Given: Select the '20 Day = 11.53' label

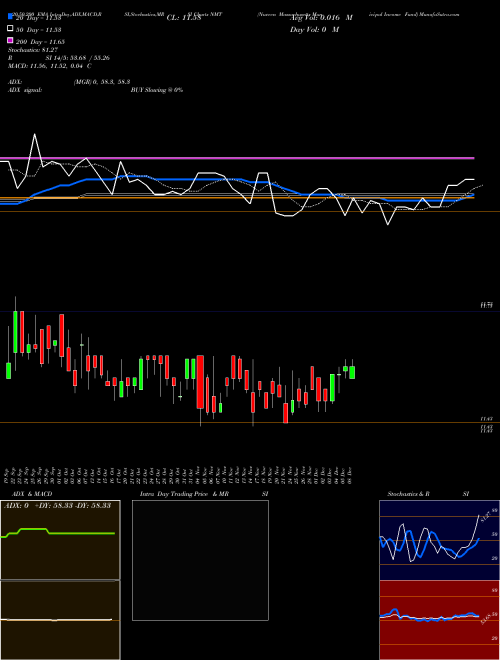Looking at the screenshot, I should (x=39, y=18).
